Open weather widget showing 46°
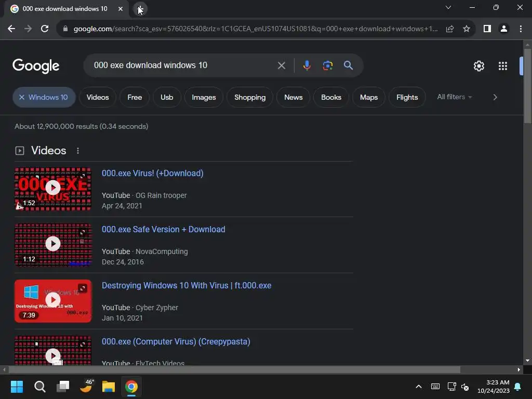The height and width of the screenshot is (399, 532). pos(86,386)
